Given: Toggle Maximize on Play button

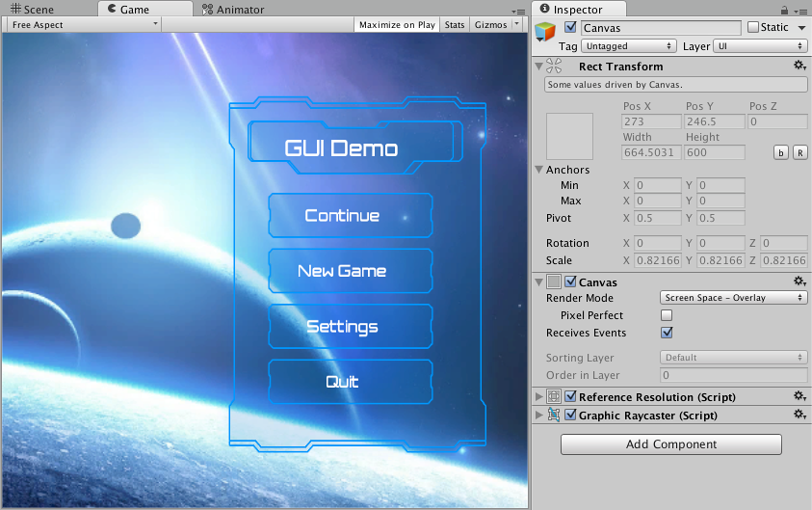Looking at the screenshot, I should pyautogui.click(x=397, y=25).
